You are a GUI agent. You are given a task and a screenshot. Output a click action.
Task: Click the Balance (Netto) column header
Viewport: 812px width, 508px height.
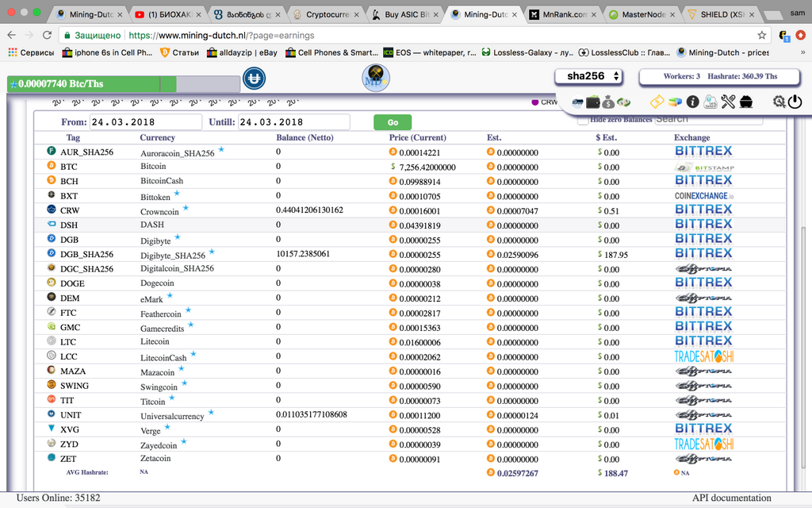point(304,137)
